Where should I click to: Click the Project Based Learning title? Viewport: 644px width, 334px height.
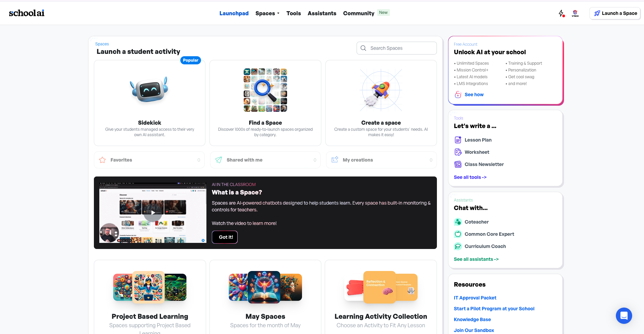(x=150, y=316)
